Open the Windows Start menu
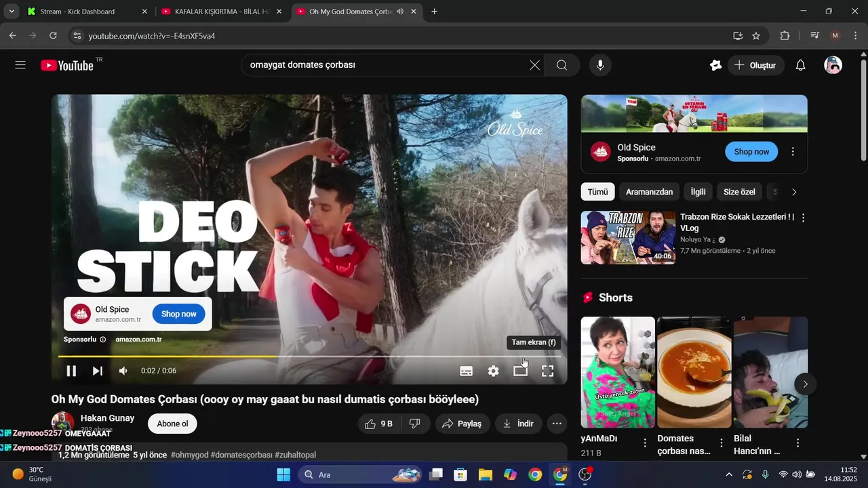This screenshot has width=868, height=488. (x=283, y=474)
